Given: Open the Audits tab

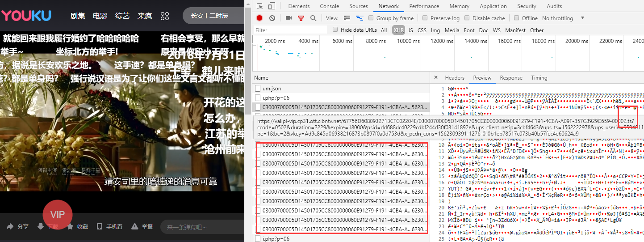Looking at the screenshot, I should pyautogui.click(x=554, y=6).
